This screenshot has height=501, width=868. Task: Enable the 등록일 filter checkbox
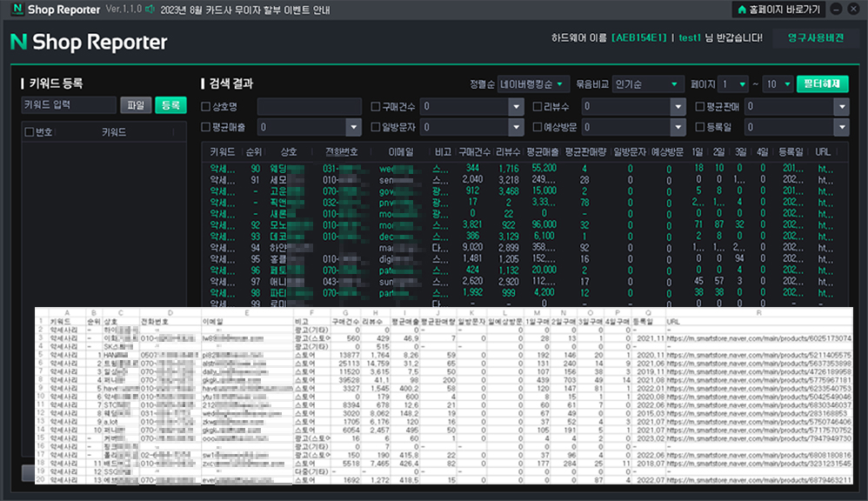click(x=700, y=127)
